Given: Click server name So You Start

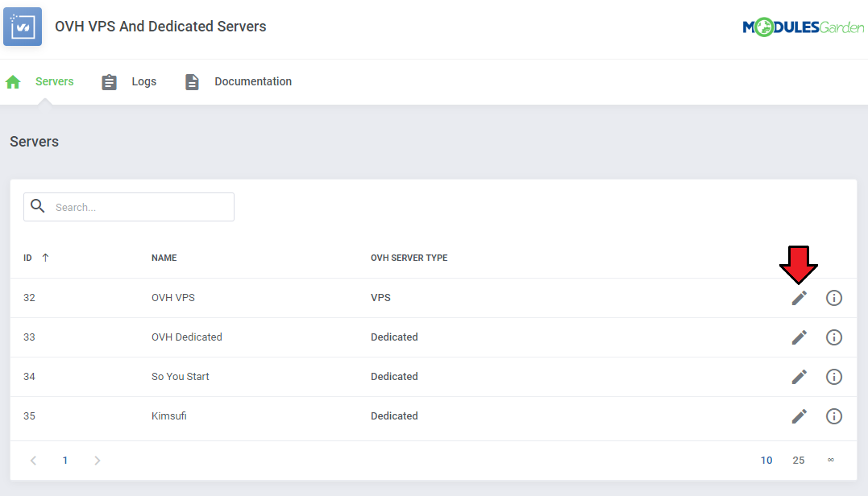Looking at the screenshot, I should click(x=181, y=377).
